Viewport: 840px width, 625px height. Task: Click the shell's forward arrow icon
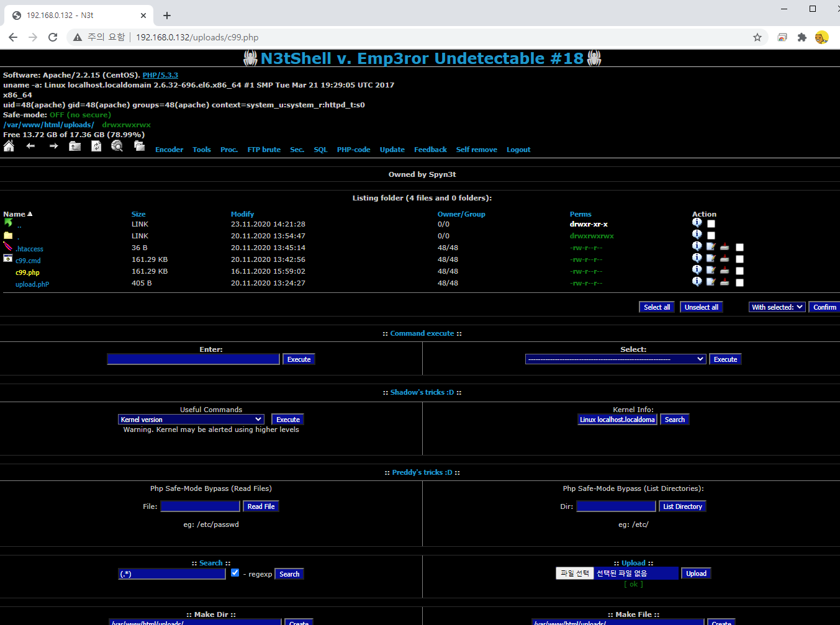[x=53, y=146]
